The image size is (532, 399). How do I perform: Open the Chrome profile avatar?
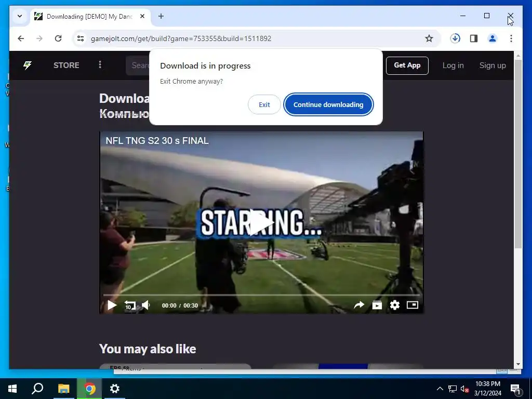[x=493, y=38]
